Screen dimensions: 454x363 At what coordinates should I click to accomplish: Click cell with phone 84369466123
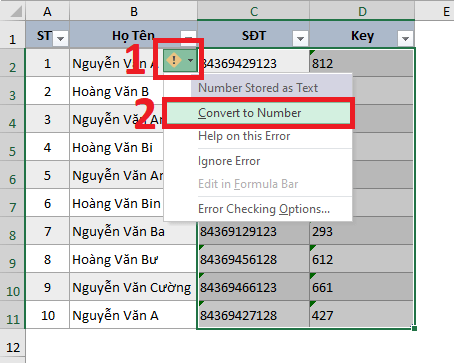[x=254, y=287]
